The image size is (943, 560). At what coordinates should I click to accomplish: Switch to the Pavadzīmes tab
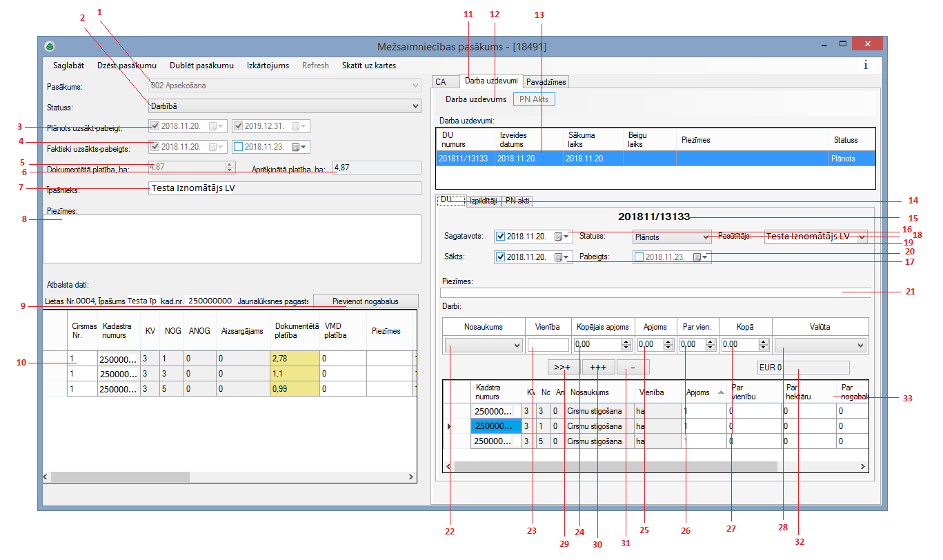click(x=546, y=82)
